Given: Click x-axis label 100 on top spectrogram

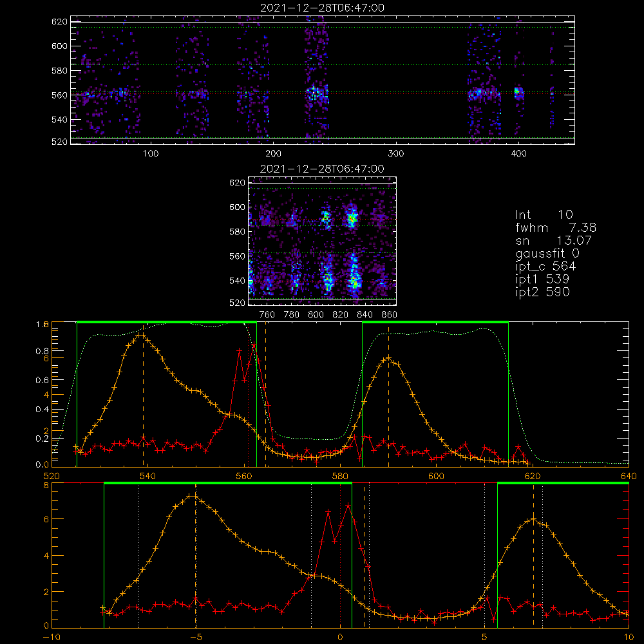Looking at the screenshot, I should point(151,154).
